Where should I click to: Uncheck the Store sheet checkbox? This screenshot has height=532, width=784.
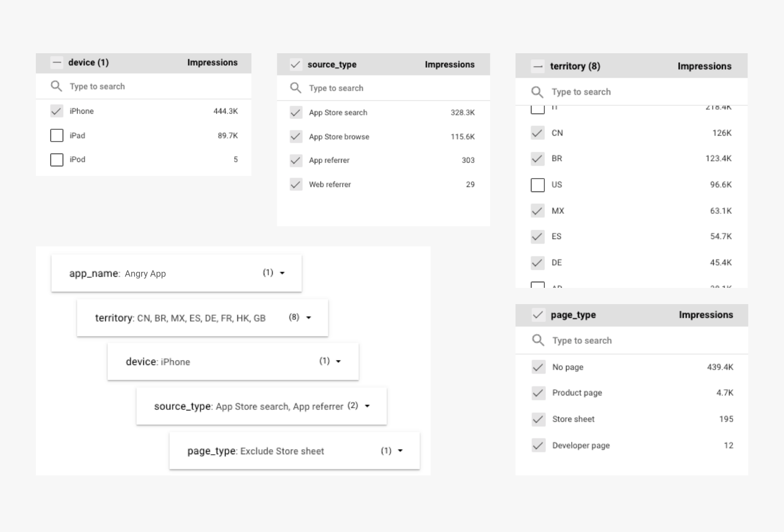[x=538, y=419]
